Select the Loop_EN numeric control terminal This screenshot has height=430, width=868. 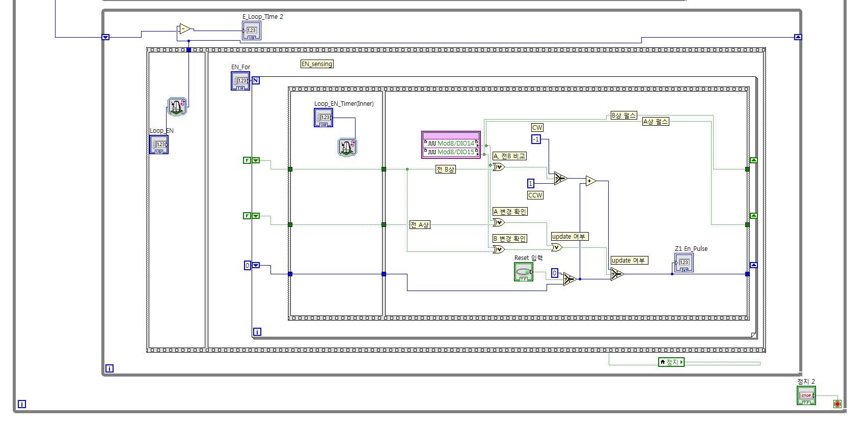pyautogui.click(x=158, y=145)
